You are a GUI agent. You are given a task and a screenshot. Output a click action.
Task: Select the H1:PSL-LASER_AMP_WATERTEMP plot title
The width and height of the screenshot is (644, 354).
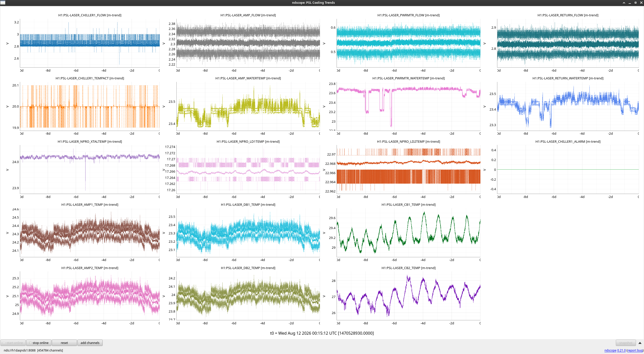tap(248, 78)
